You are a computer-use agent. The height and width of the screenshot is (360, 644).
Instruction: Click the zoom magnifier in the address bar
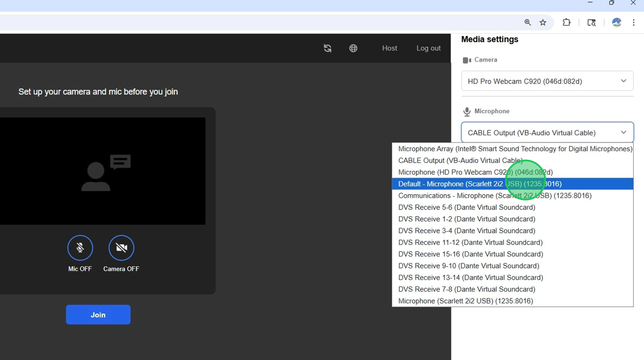[x=527, y=22]
